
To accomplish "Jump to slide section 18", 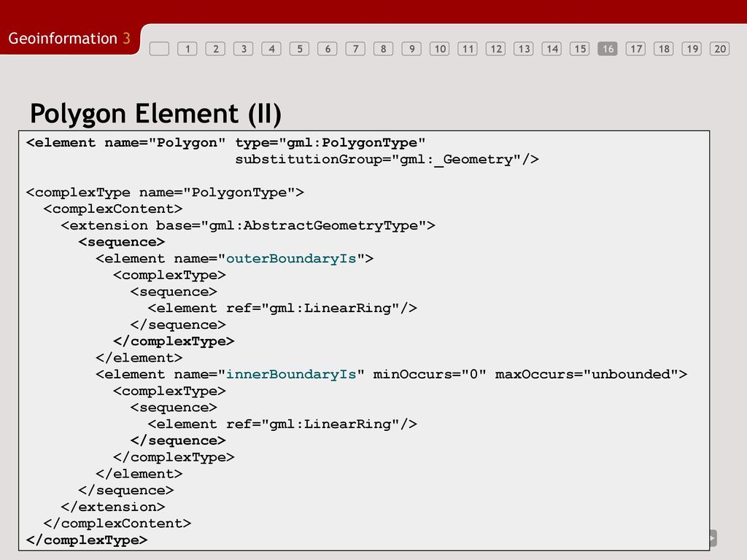I will click(664, 49).
